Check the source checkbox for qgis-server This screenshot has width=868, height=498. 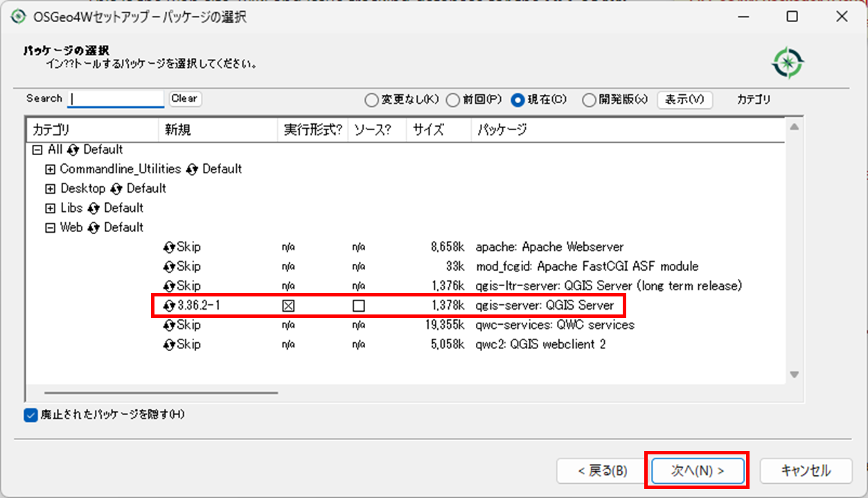click(357, 305)
